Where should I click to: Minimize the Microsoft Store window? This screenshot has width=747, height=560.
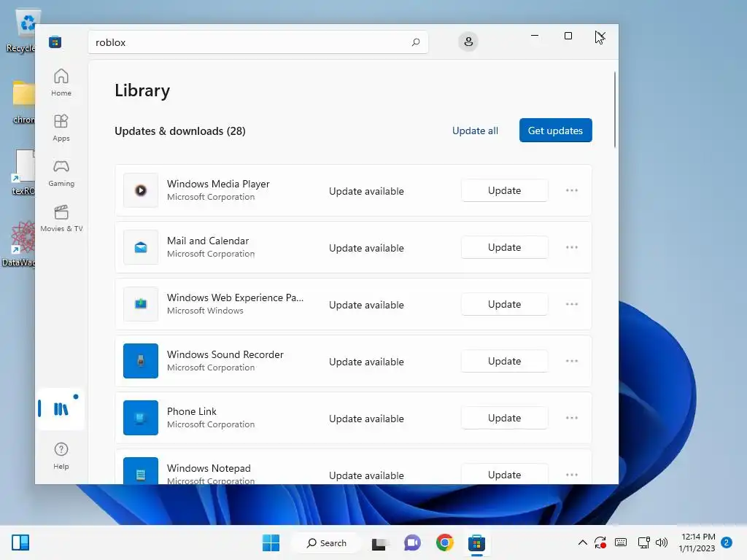pos(535,36)
